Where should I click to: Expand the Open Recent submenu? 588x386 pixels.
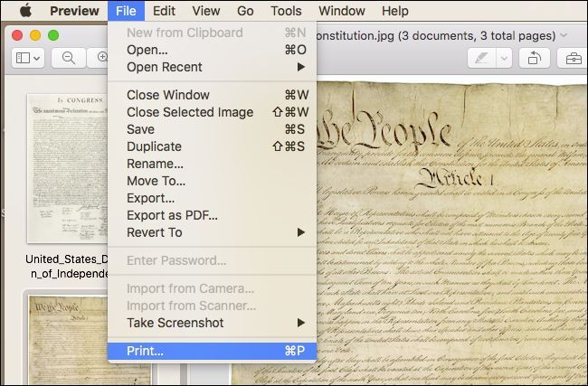click(x=212, y=67)
